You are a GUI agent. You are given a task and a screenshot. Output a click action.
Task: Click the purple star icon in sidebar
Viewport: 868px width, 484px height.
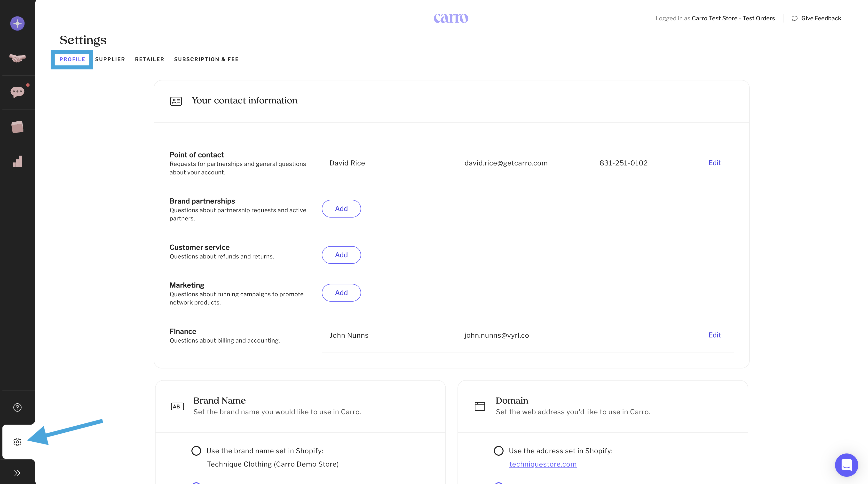pos(17,23)
